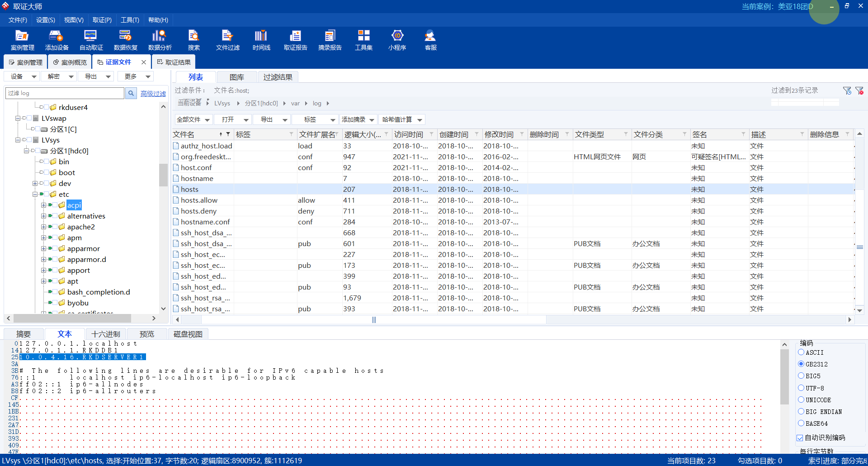Click the folder icon of apache2

pyautogui.click(x=62, y=227)
